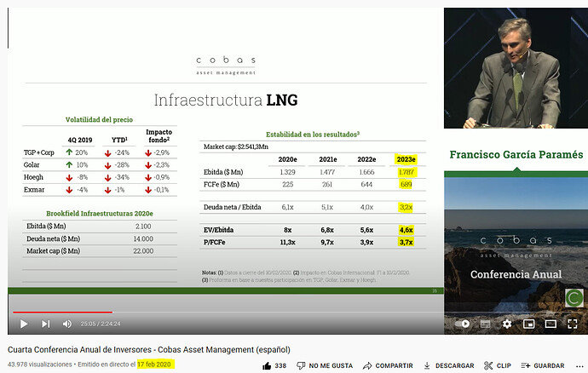Click the highlighted FCFe value 689
Viewport: 588px width, 373px height.
406,185
